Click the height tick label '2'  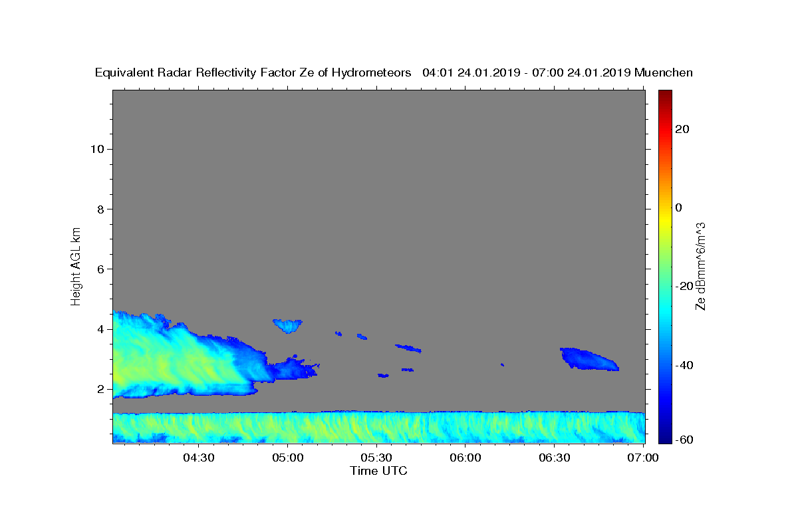tap(100, 389)
